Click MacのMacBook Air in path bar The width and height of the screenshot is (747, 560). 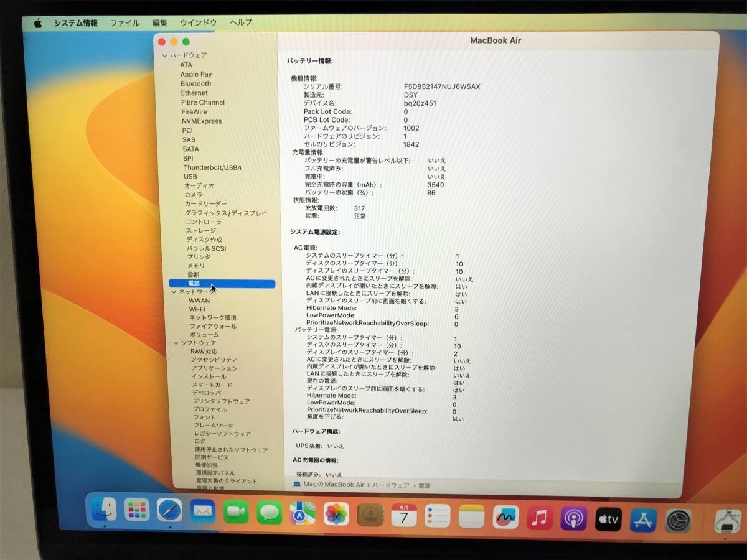click(x=333, y=484)
